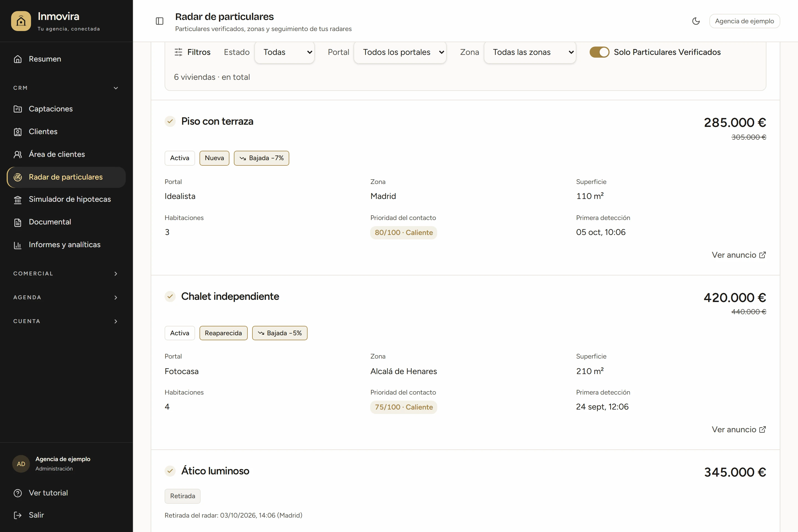Click the Resumen home icon
Screen dimensions: 798x532
18,59
